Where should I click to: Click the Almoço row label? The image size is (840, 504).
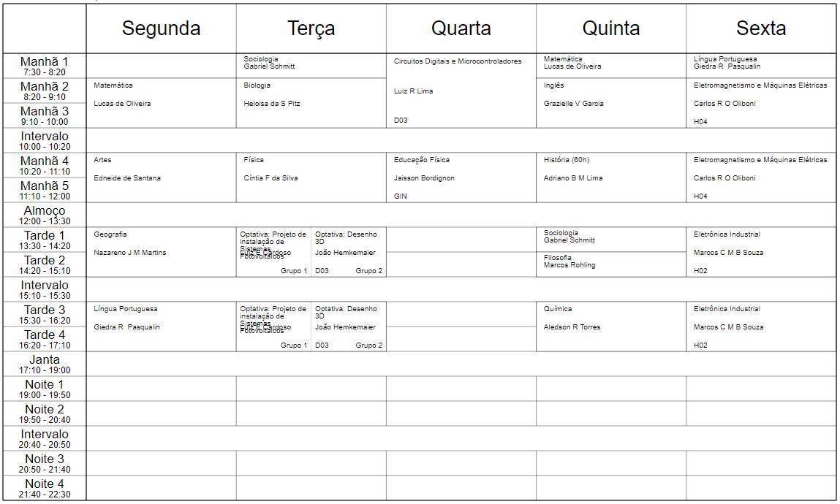point(45,215)
